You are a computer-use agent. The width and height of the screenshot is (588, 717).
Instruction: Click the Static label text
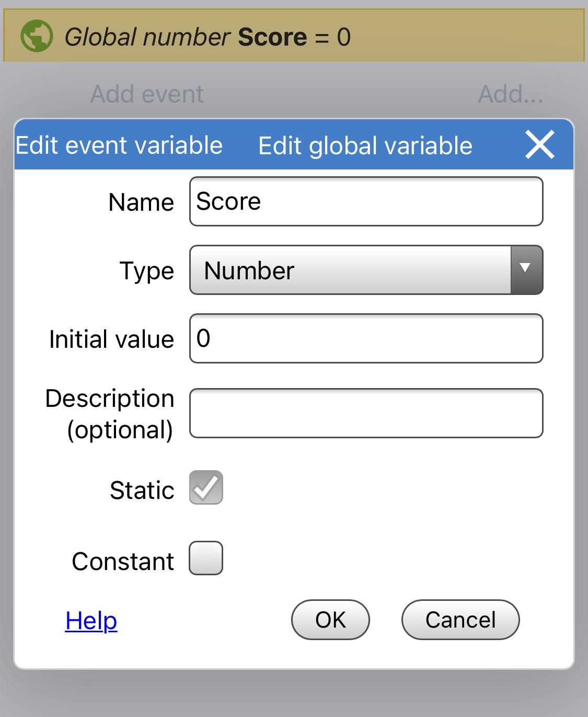(142, 490)
